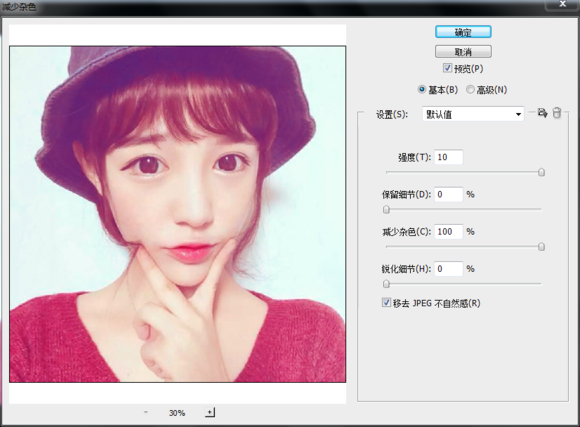580x427 pixels.
Task: Click the 强度(T) slider handle
Action: 541,172
